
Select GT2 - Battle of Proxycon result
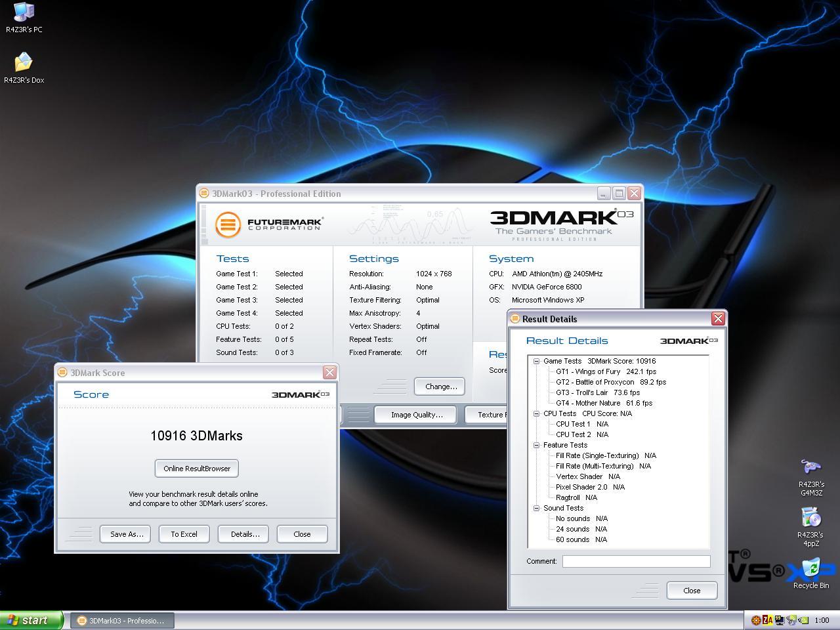[x=611, y=382]
